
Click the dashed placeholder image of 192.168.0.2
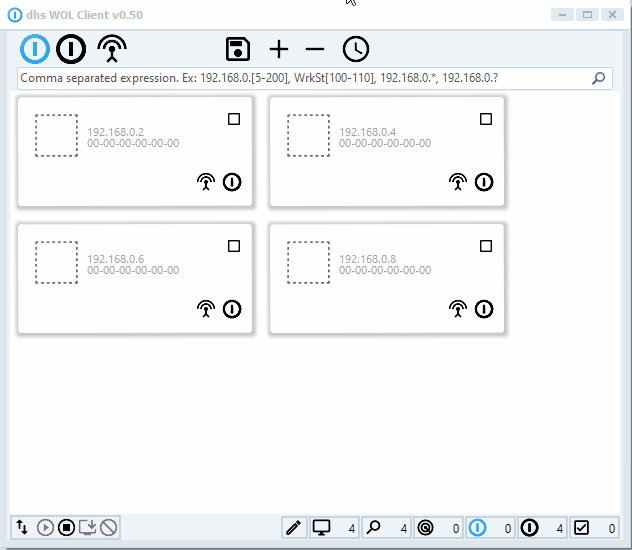(x=56, y=135)
